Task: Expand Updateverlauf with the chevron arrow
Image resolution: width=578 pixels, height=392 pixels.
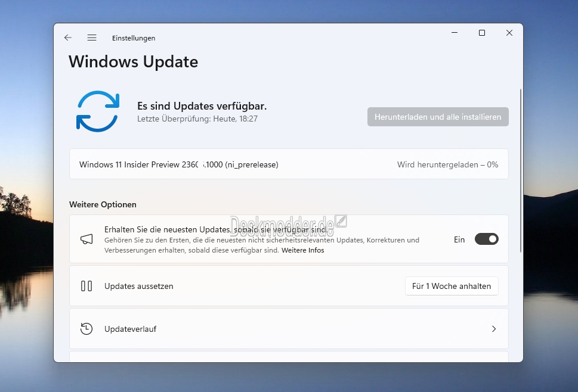Action: 494,329
